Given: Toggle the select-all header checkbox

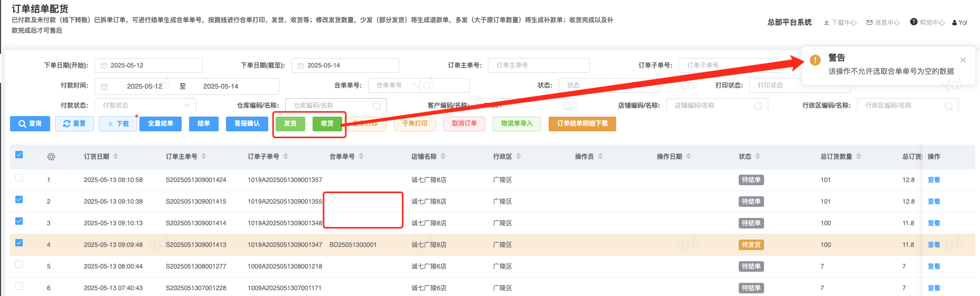Looking at the screenshot, I should click(19, 155).
